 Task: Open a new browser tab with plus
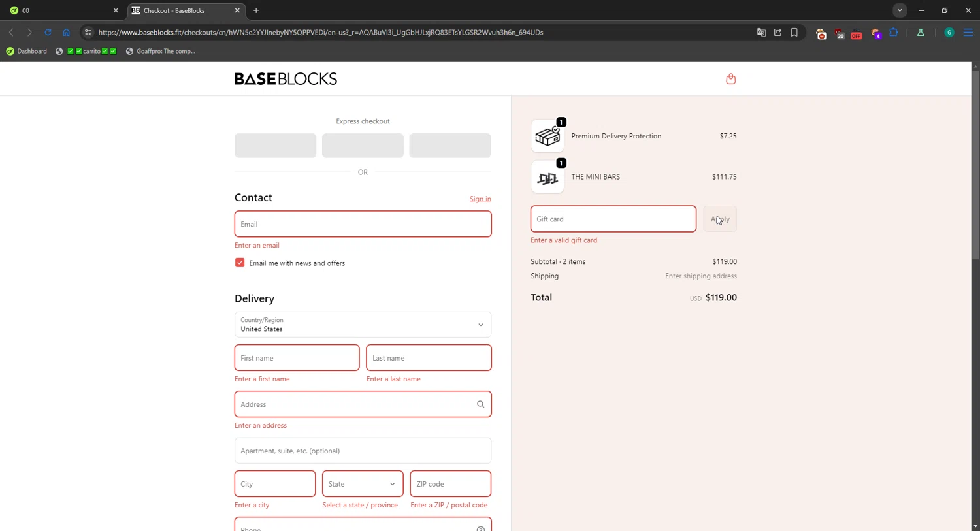tap(256, 10)
